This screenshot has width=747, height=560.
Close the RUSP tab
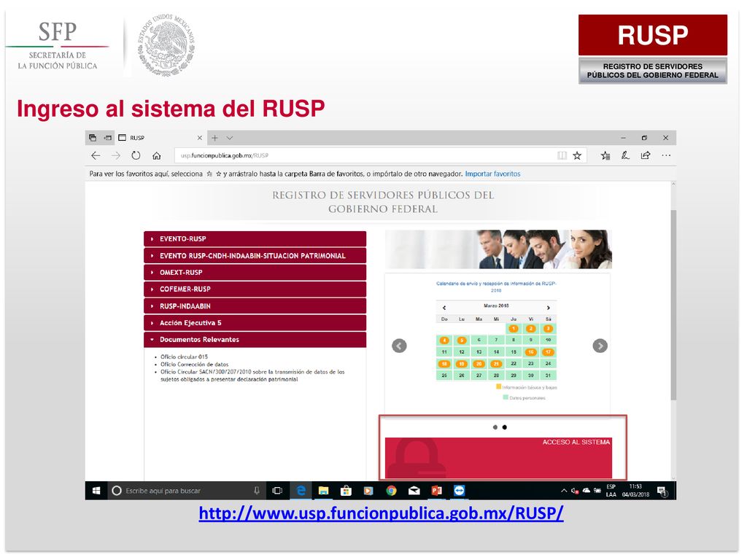[x=200, y=138]
